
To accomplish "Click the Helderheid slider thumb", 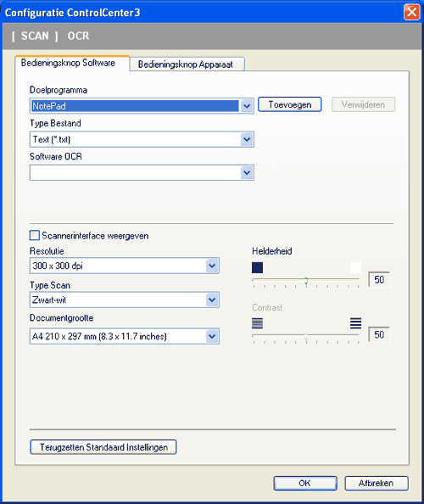I will click(306, 281).
